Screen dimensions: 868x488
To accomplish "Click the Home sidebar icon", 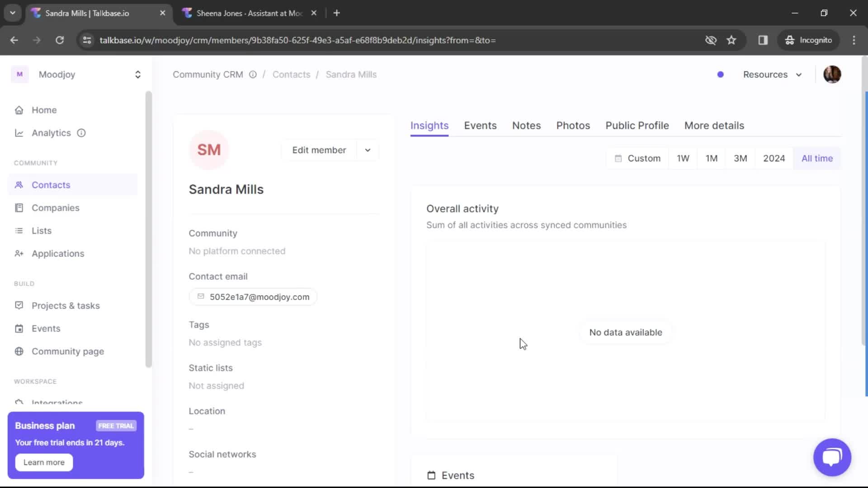I will coord(19,110).
